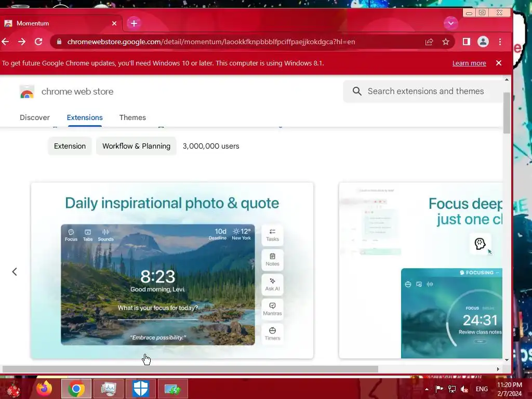Share this page from the address bar

coord(429,42)
